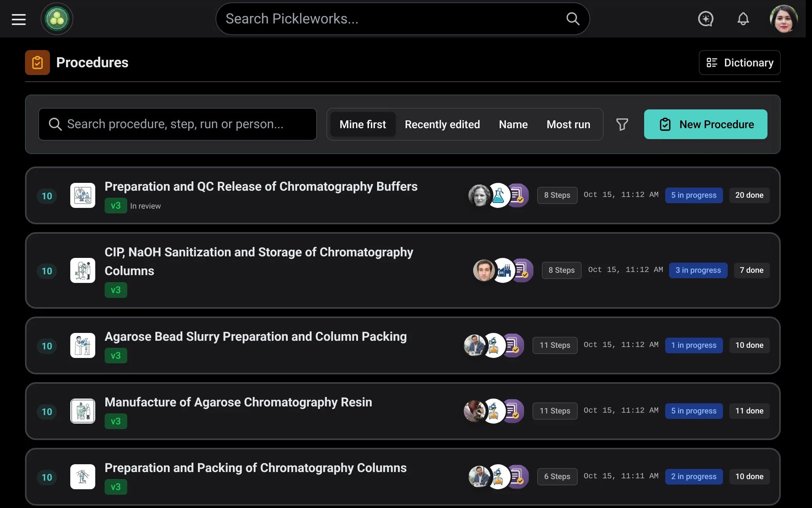Click the In review status label
This screenshot has height=508, width=812.
[145, 206]
